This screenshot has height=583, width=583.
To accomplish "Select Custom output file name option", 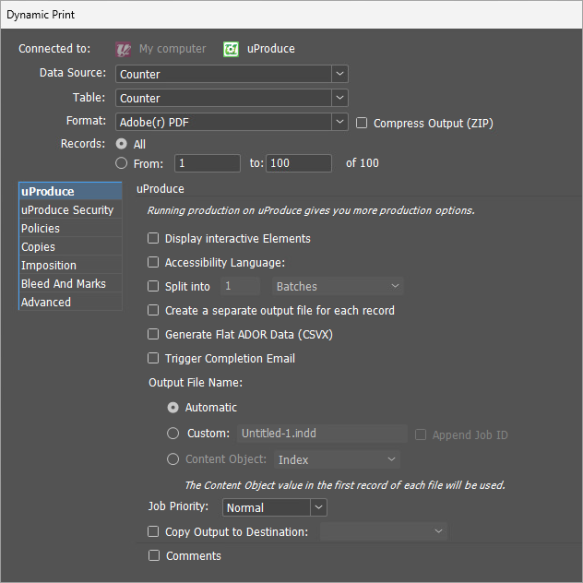I will point(173,433).
